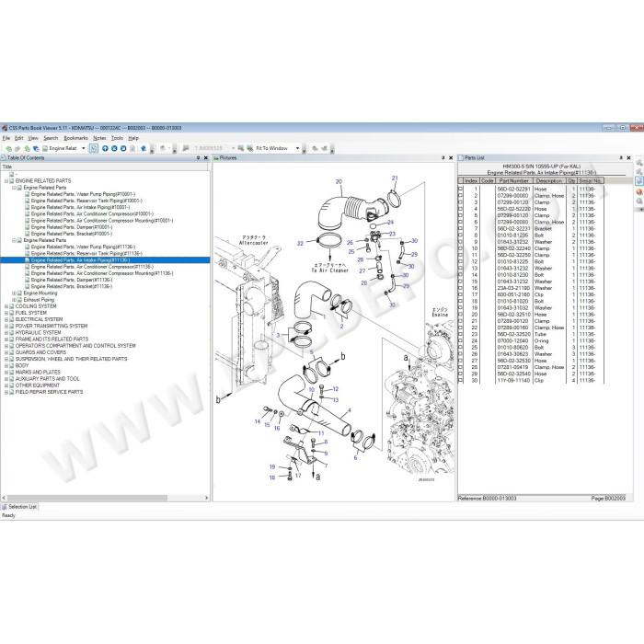Open the Engine Relat dropdown arrow

[84, 148]
